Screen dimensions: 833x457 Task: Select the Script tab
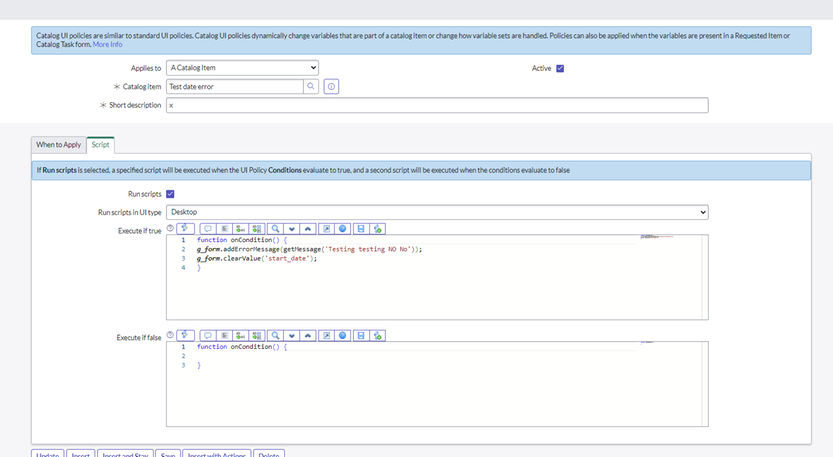(x=100, y=145)
